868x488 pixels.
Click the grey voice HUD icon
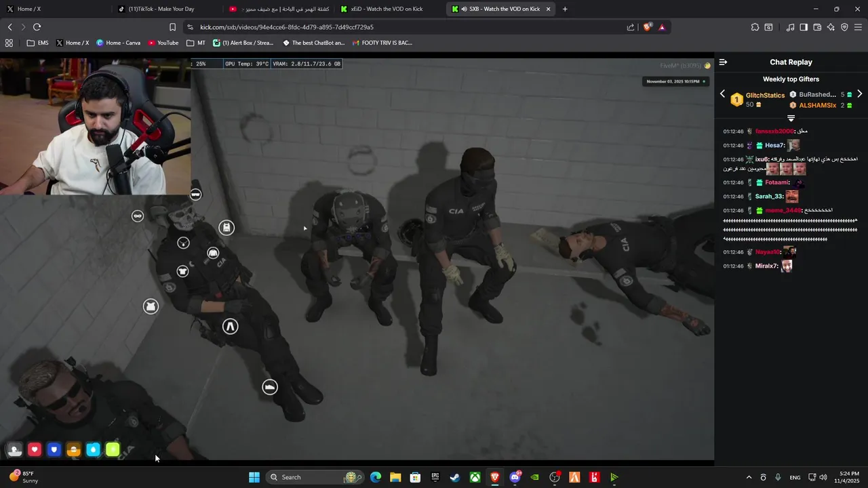tap(15, 449)
